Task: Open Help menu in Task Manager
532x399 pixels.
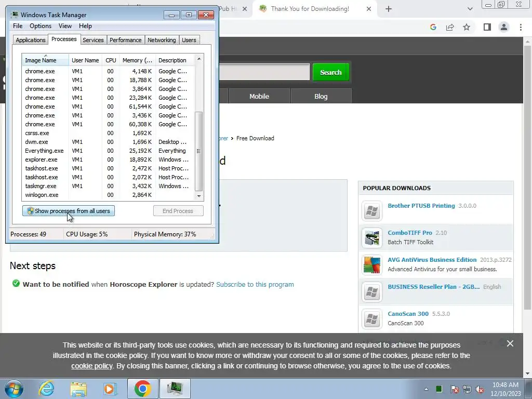Action: pyautogui.click(x=85, y=26)
